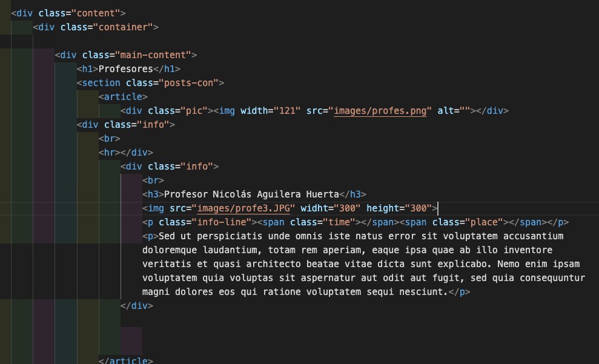This screenshot has height=364, width=599.
Task: Place cursor in the "pic" class value
Action: [x=194, y=111]
